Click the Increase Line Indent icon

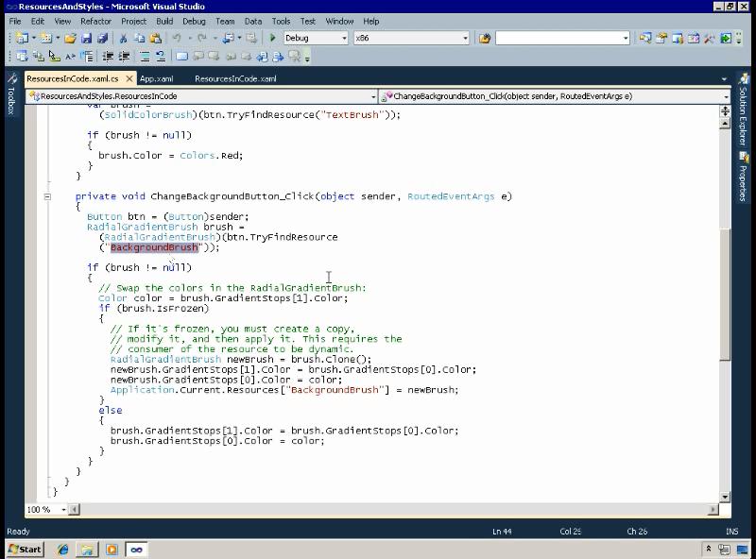pyautogui.click(x=124, y=57)
